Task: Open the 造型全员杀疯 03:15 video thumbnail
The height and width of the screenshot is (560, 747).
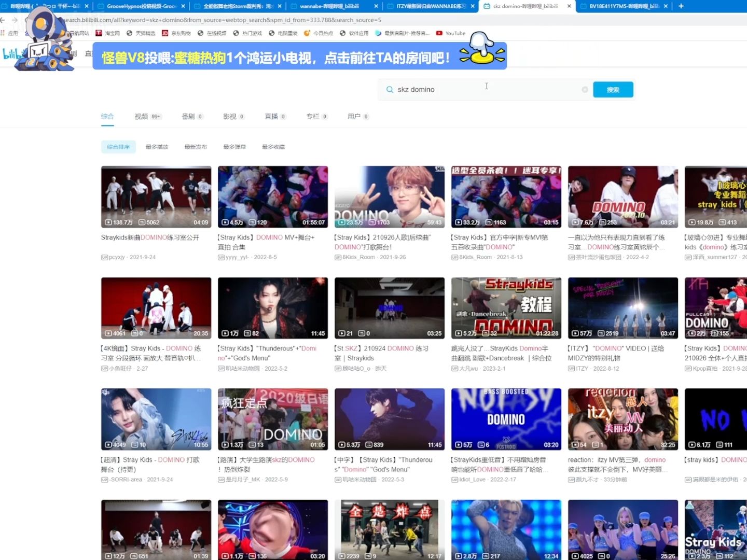Action: pyautogui.click(x=506, y=197)
